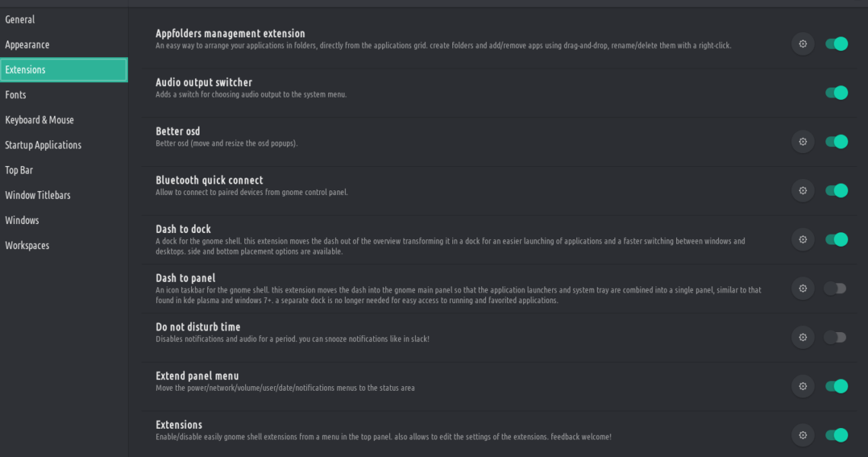The height and width of the screenshot is (457, 868).
Task: Select the Fonts section in sidebar
Action: (x=16, y=95)
